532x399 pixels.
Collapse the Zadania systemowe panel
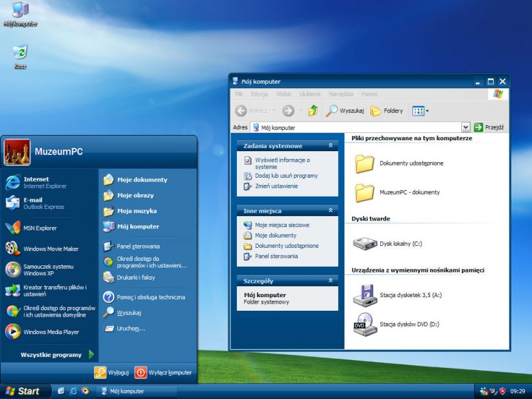[331, 146]
